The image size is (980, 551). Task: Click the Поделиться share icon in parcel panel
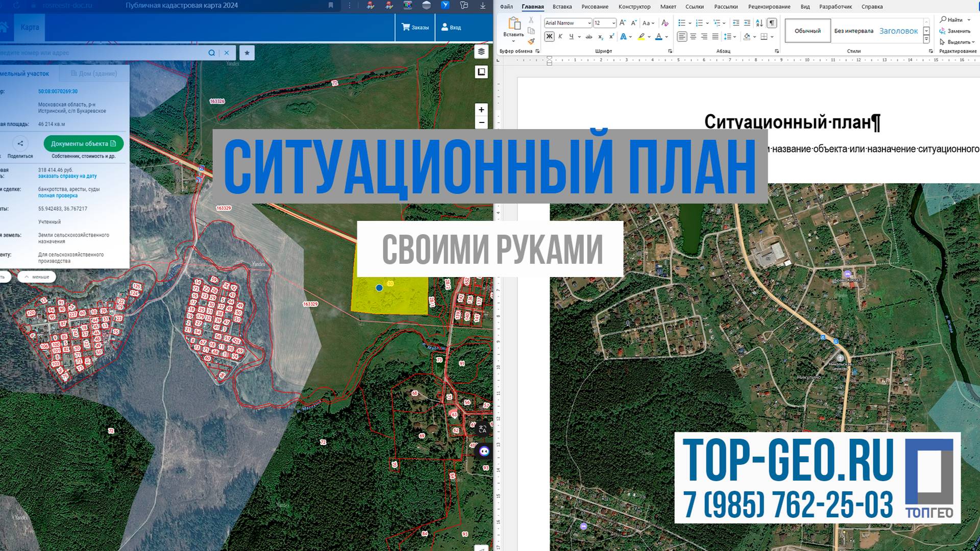pyautogui.click(x=20, y=144)
